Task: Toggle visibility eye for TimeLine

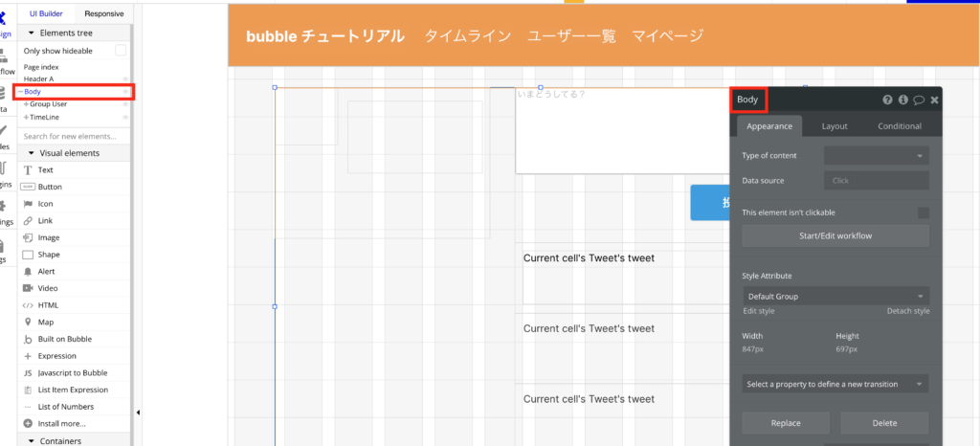Action: [125, 117]
